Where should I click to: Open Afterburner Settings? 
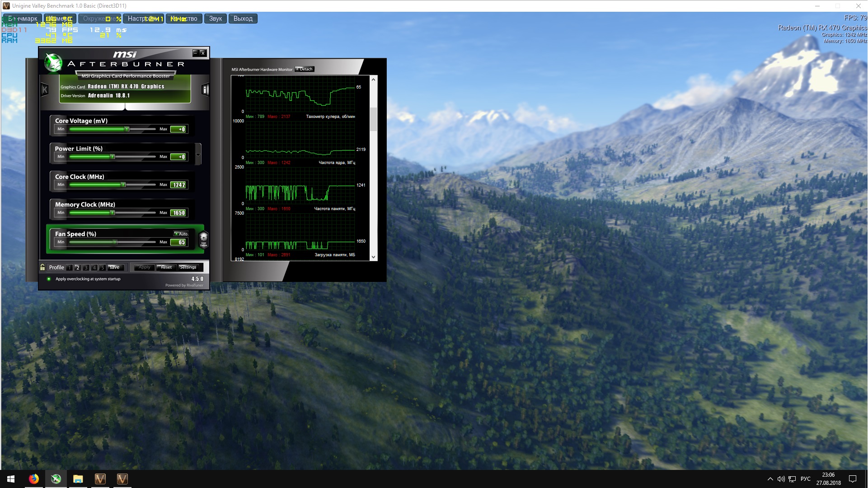(x=188, y=267)
